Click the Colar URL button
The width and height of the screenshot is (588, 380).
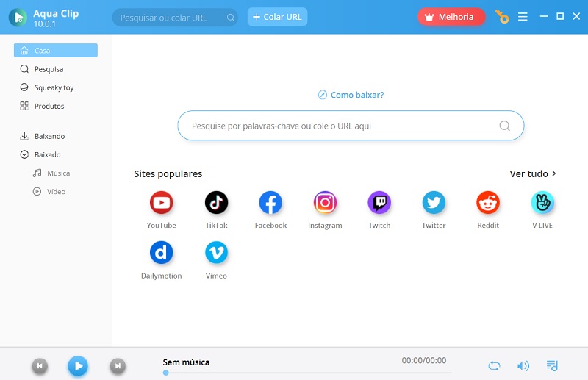(278, 17)
